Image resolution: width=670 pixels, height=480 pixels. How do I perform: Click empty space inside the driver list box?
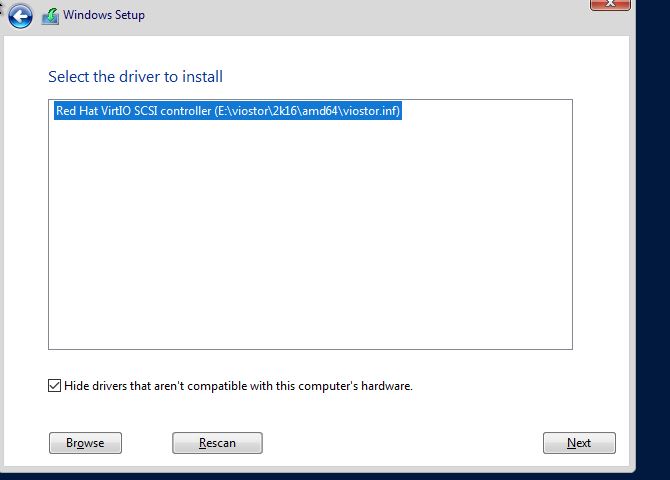310,240
